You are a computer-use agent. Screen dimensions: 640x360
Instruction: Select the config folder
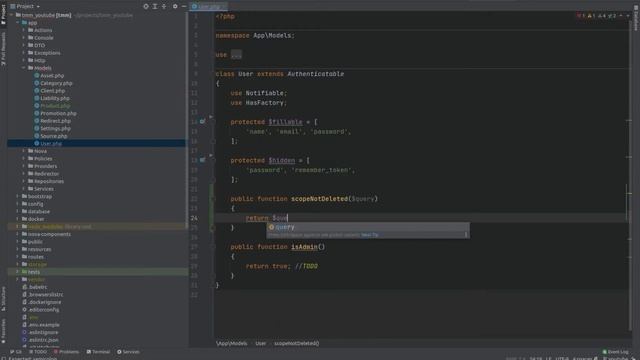pos(32,204)
